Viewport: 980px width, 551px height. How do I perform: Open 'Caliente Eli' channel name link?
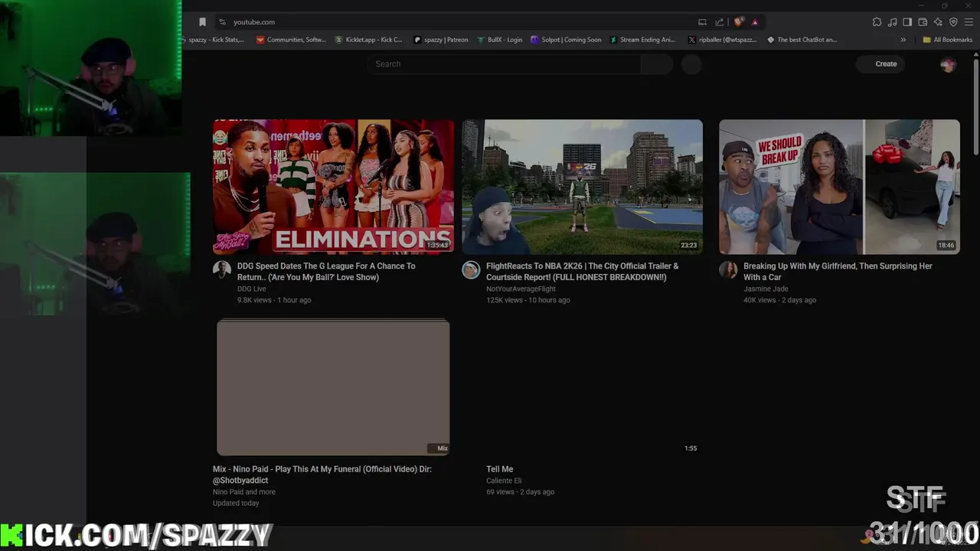(x=504, y=481)
